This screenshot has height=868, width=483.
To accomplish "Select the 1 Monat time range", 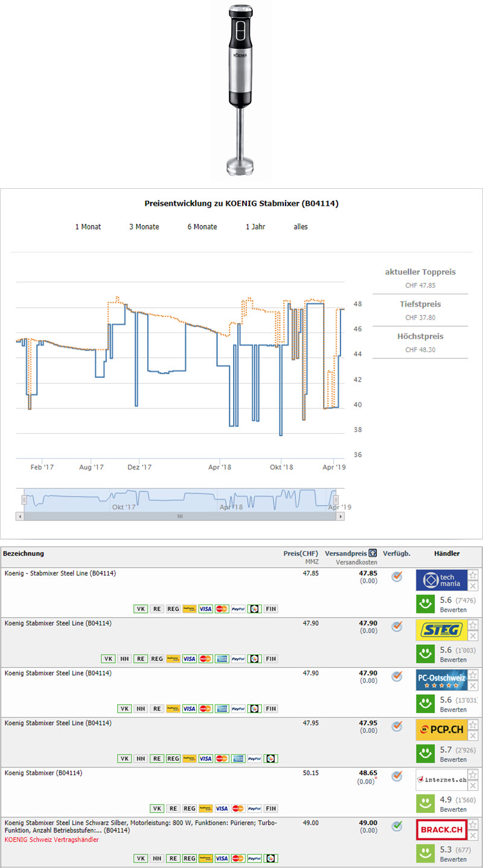I will [x=88, y=227].
